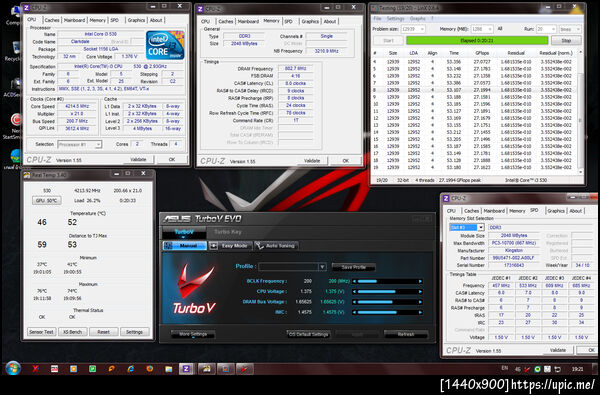Decrease CPU Voltage with left arrow

[354, 292]
